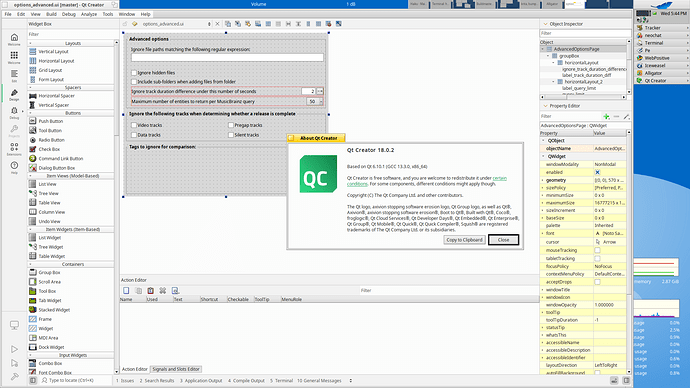Toggle the acceptDrops property checkbox
This screenshot has height=388, width=690.
pyautogui.click(x=597, y=282)
